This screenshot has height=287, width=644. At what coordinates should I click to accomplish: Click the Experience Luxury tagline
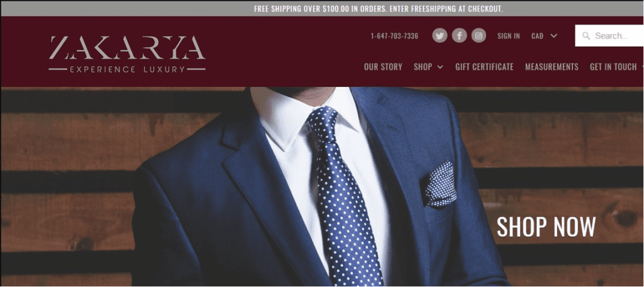[x=127, y=69]
